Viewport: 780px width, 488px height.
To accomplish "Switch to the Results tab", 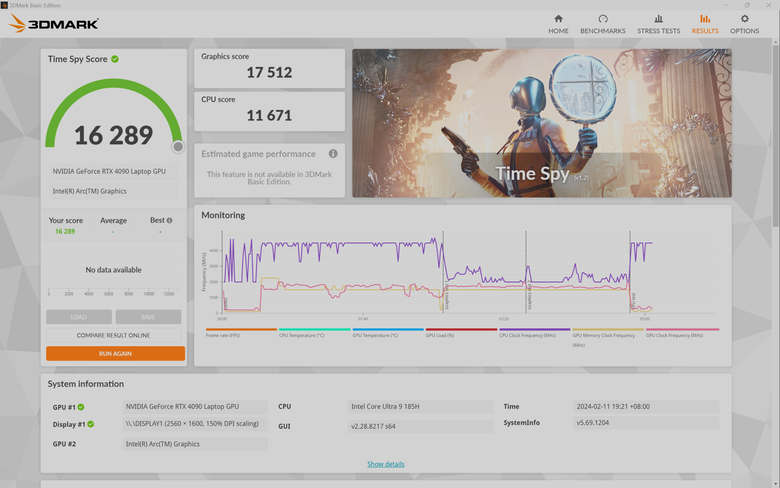I will (705, 24).
